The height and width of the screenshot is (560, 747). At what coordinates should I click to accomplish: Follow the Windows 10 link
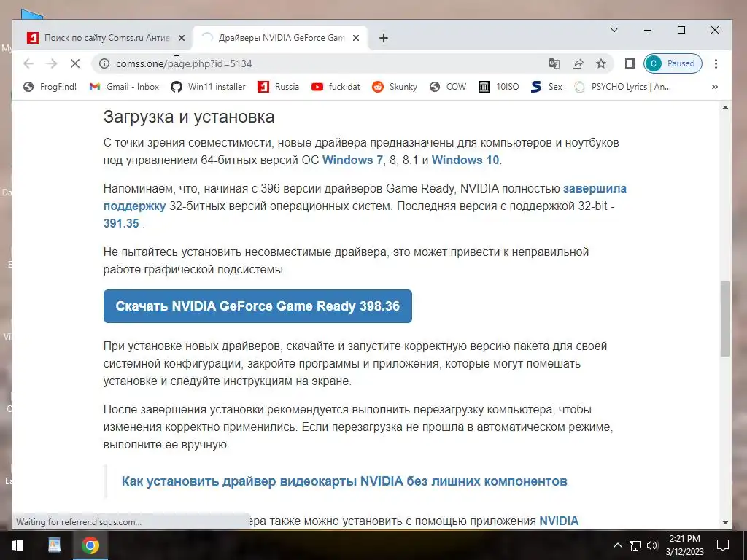(465, 160)
